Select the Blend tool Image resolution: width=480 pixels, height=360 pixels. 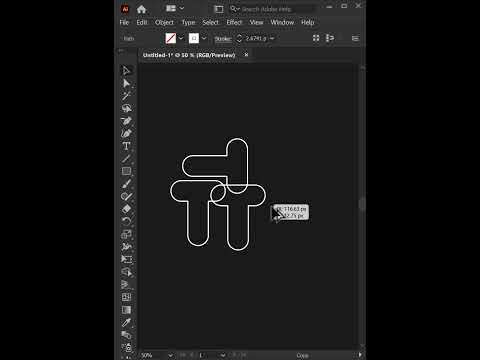pyautogui.click(x=126, y=335)
